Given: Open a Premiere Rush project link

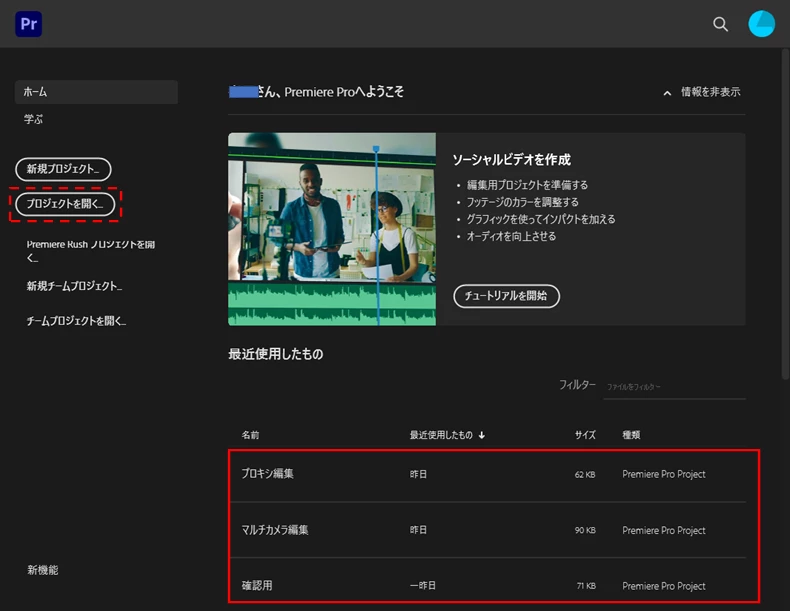Looking at the screenshot, I should pos(91,250).
